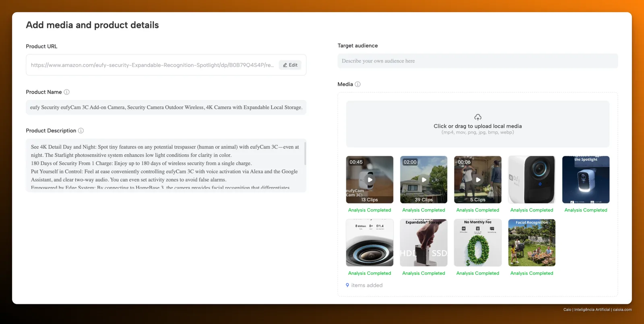
Task: Open the camera lens f/1.4 thumbnail
Action: pos(370,243)
